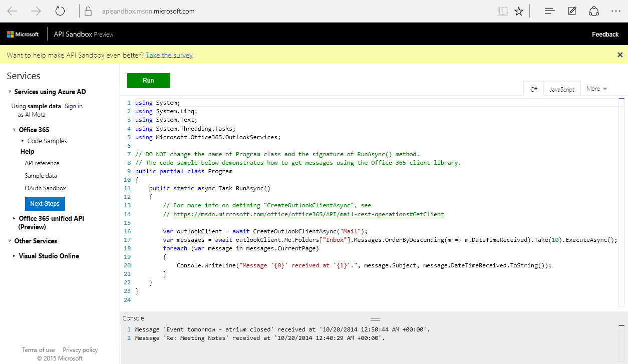Image resolution: width=628 pixels, height=364 pixels.
Task: Click the browser back arrow
Action: coord(13,11)
